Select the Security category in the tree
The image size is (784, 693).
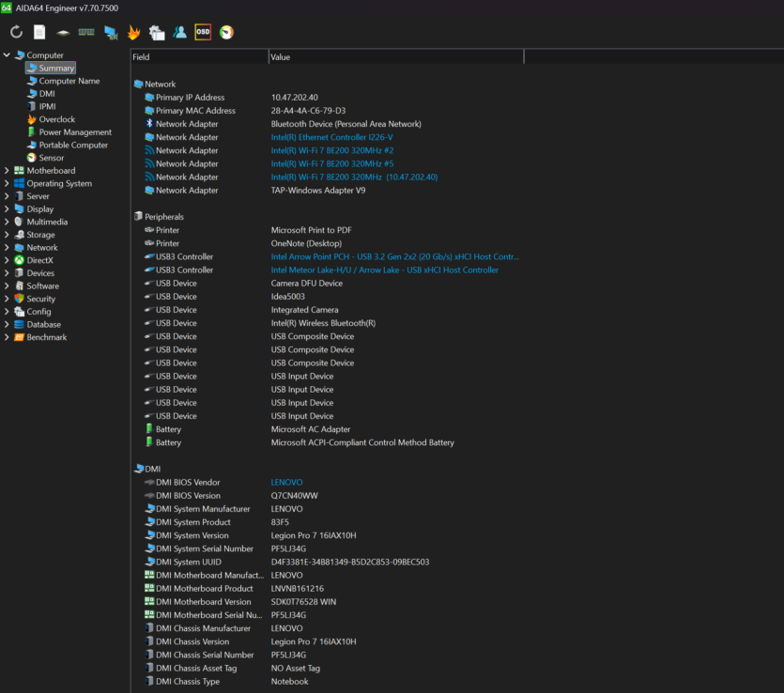point(35,299)
